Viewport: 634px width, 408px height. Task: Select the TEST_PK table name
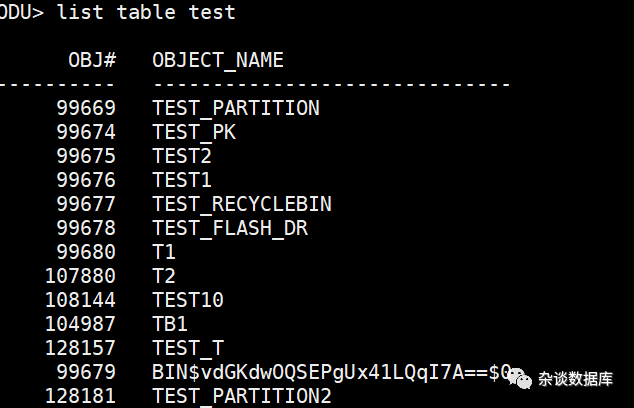pyautogui.click(x=194, y=133)
